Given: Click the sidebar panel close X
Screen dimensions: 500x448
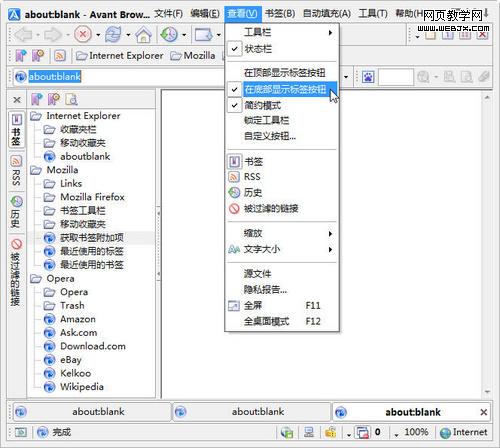Looking at the screenshot, I should tap(17, 99).
